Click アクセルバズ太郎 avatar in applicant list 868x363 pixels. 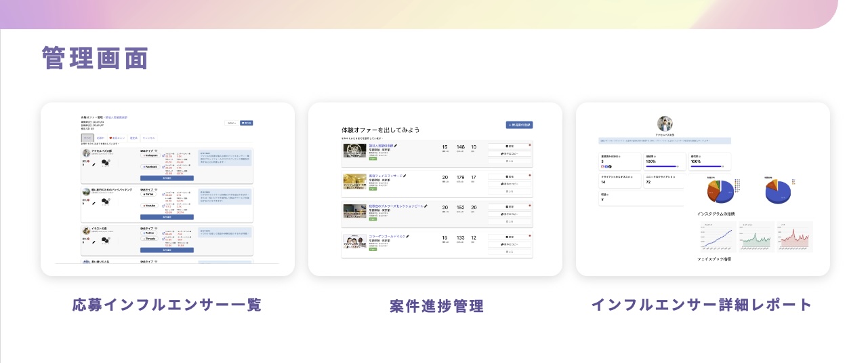pyautogui.click(x=87, y=153)
